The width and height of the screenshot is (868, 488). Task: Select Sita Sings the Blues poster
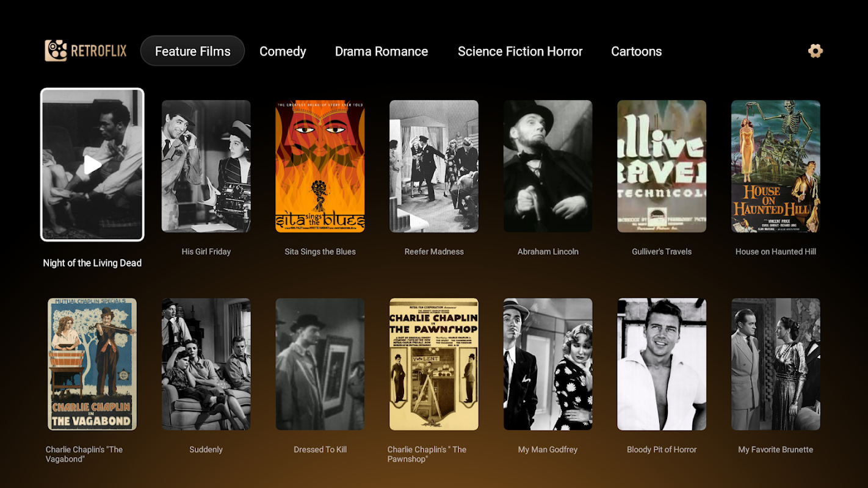320,166
